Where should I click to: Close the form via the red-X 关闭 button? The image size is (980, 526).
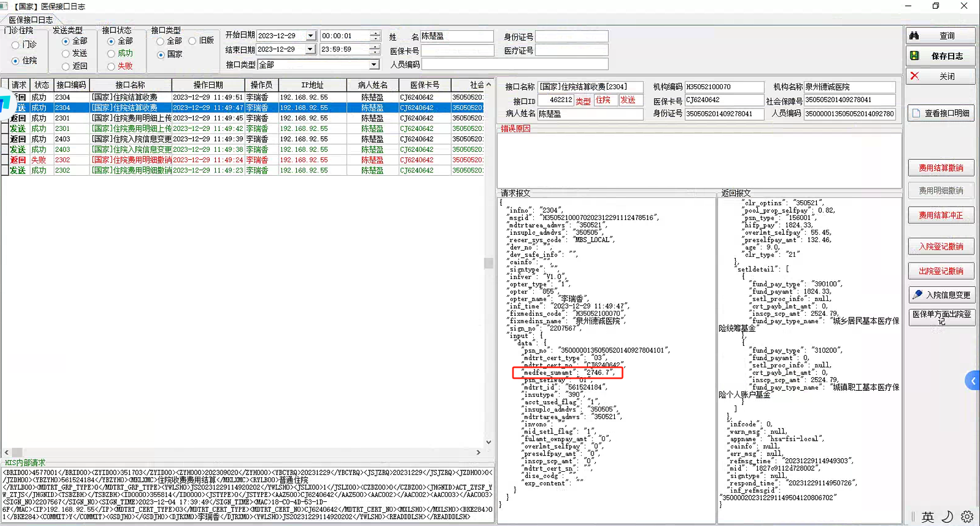(940, 76)
